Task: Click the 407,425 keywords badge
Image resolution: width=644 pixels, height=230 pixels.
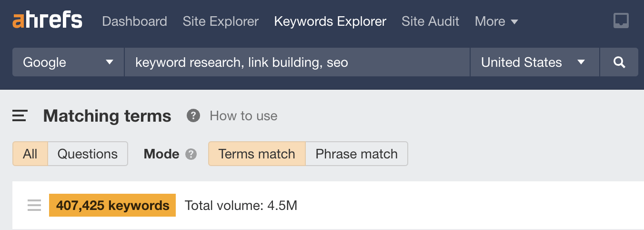Action: click(x=112, y=205)
